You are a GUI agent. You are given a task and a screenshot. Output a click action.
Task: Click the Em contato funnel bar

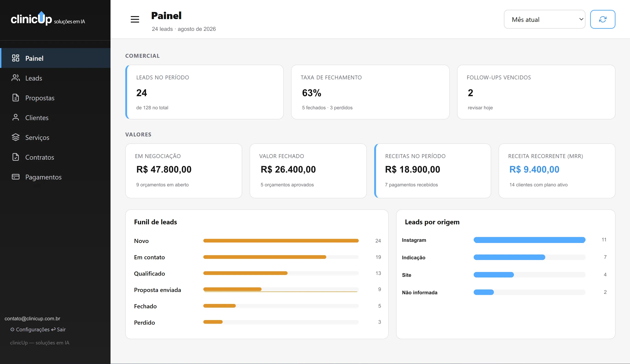pos(281,257)
